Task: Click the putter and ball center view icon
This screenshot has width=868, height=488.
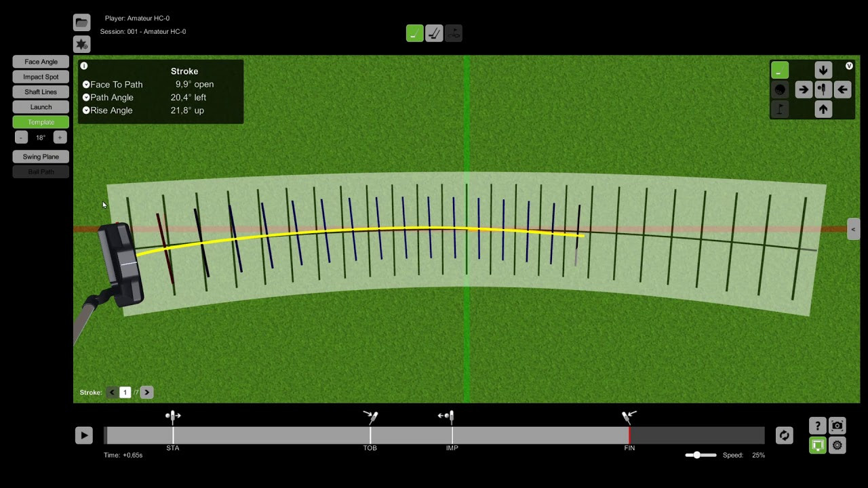Action: [x=823, y=89]
